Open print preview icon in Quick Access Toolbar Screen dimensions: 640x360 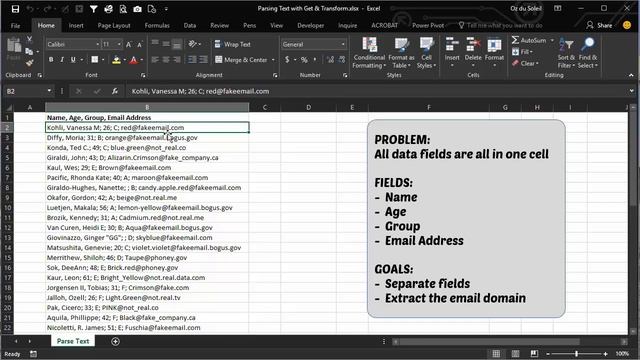click(x=123, y=9)
